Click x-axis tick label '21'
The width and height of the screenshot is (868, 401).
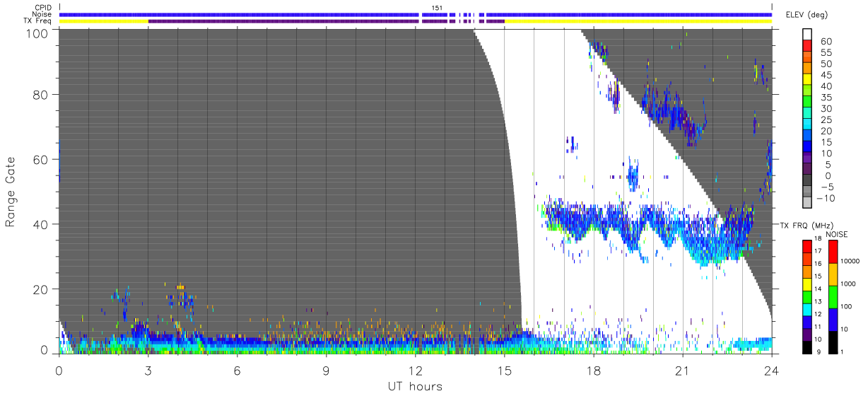point(682,370)
